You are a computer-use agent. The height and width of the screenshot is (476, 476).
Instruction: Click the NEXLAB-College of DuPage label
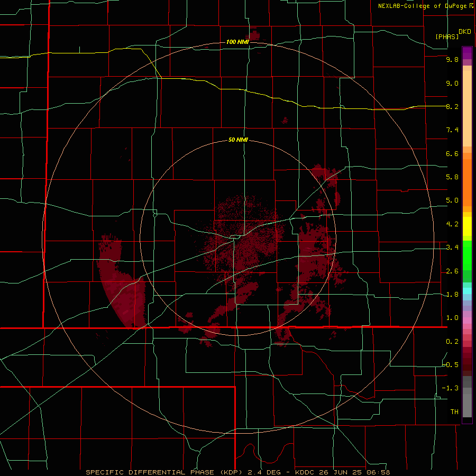(x=425, y=6)
